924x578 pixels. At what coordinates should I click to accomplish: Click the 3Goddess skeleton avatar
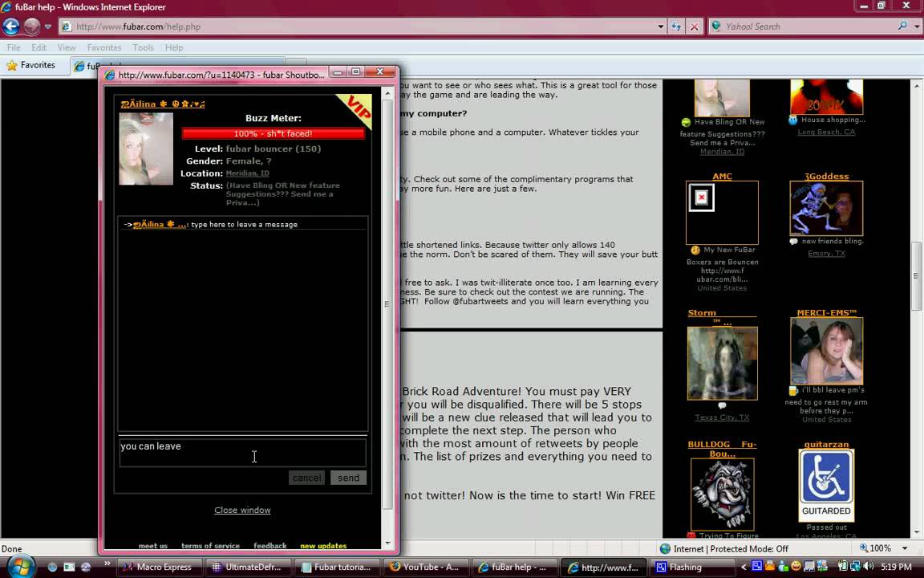point(826,209)
